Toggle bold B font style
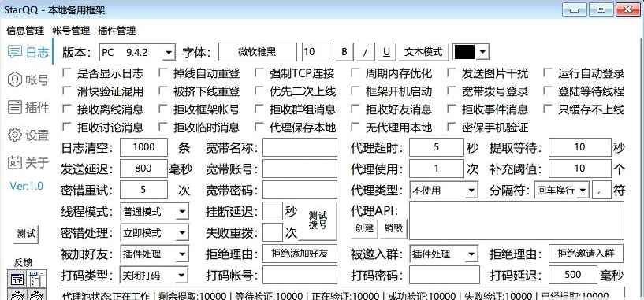This screenshot has height=300, width=644. (344, 52)
